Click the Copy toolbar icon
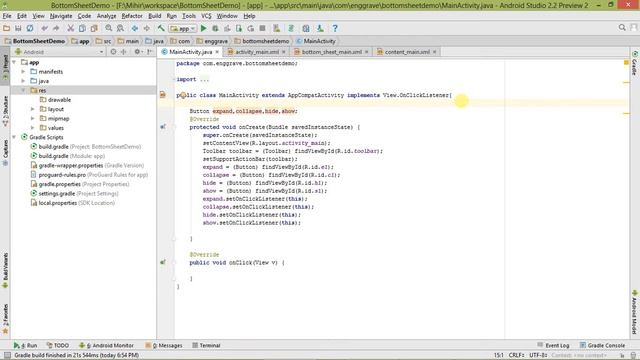 (x=82, y=28)
